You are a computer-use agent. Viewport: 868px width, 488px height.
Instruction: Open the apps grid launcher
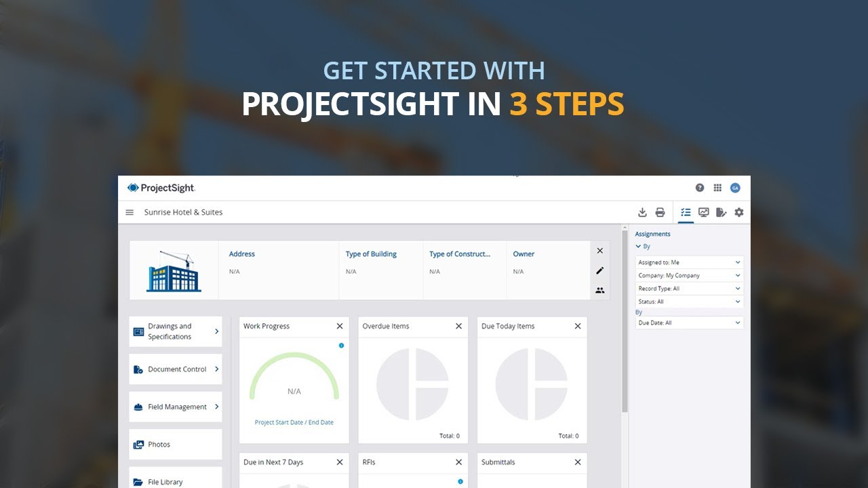point(717,188)
